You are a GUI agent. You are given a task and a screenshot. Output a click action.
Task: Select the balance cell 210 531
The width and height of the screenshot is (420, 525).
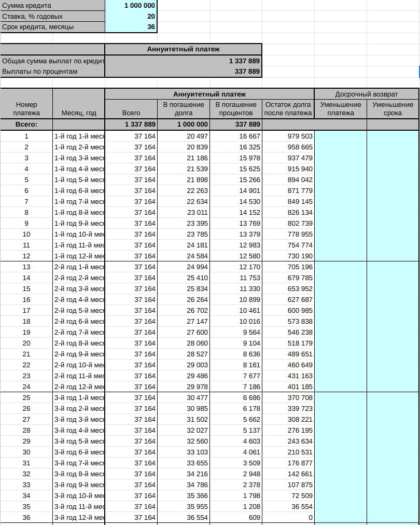(x=288, y=452)
